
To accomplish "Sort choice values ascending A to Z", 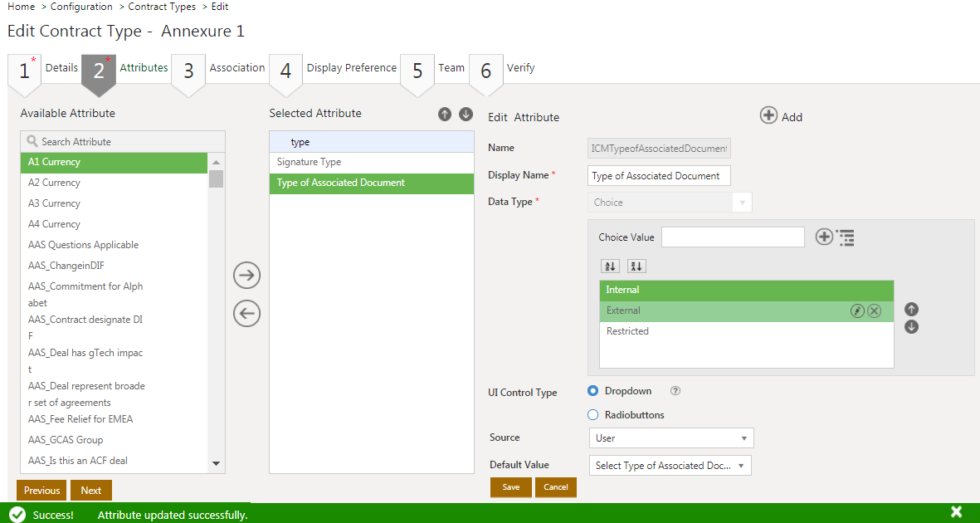I will 610,266.
